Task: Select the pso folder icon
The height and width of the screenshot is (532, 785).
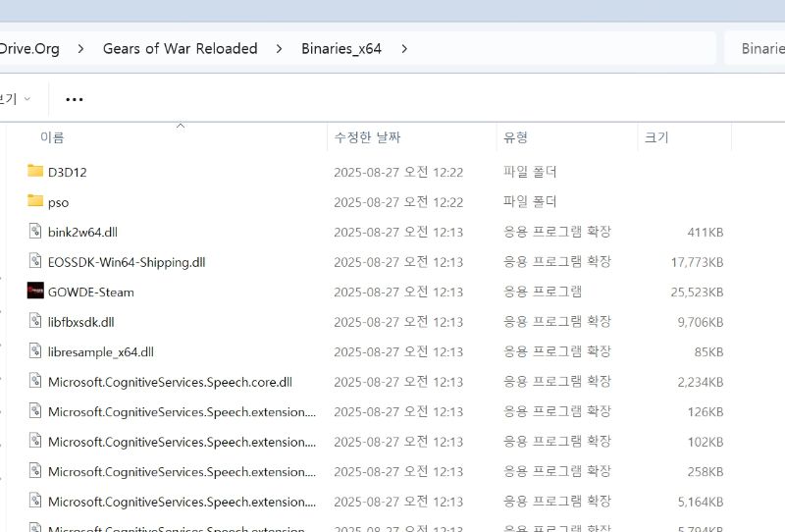Action: click(35, 201)
